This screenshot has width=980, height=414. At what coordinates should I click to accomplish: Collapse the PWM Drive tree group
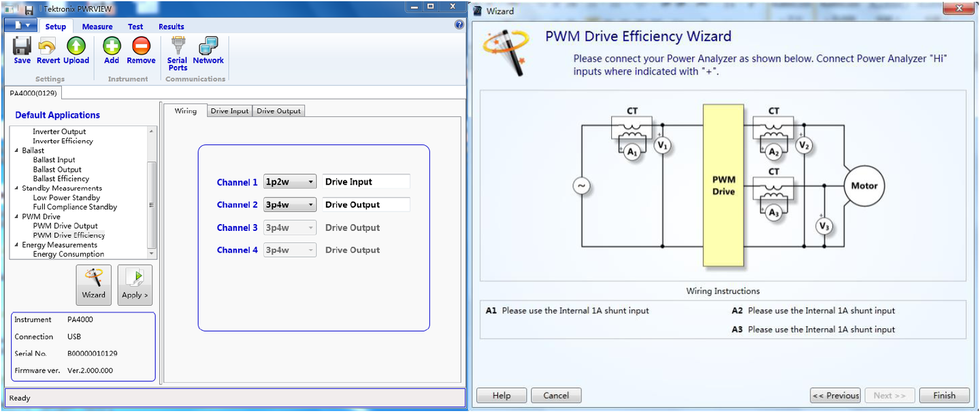pyautogui.click(x=16, y=217)
